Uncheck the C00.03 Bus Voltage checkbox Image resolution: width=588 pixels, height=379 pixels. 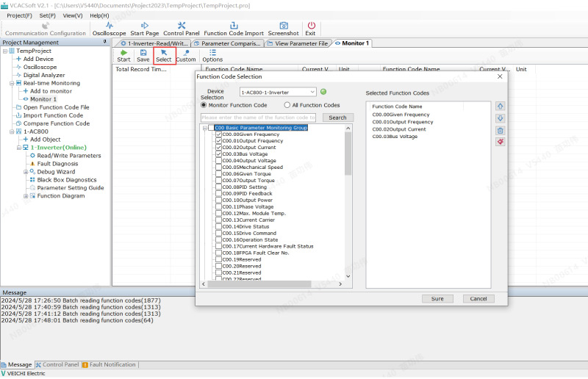click(x=218, y=154)
